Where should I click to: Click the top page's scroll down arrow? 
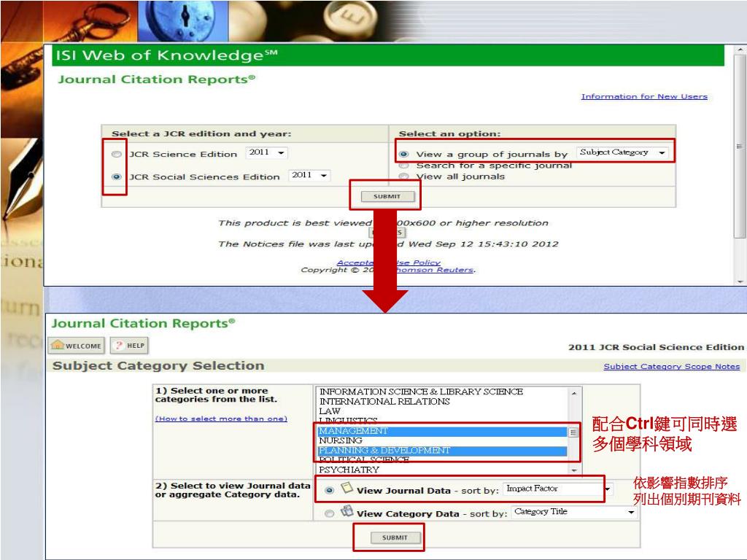(x=740, y=281)
